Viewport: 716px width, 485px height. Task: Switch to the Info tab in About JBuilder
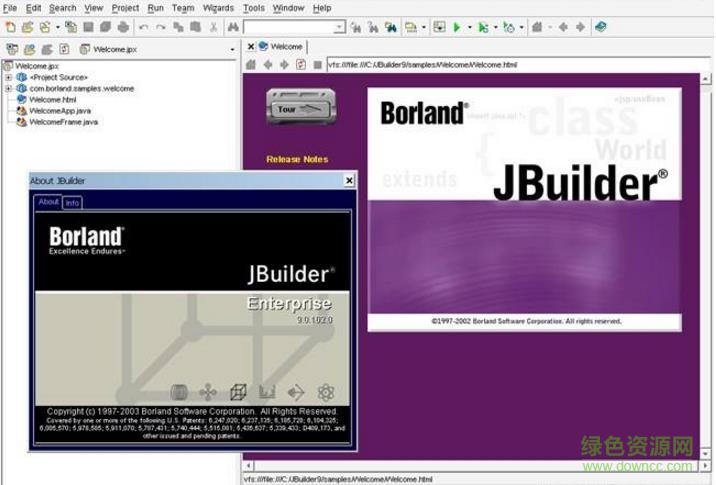(72, 203)
